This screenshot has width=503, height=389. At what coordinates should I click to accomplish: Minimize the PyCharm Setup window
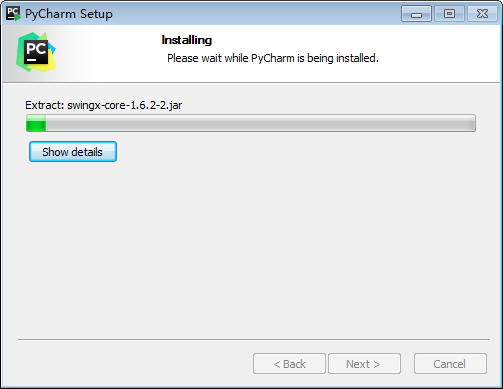(416, 14)
